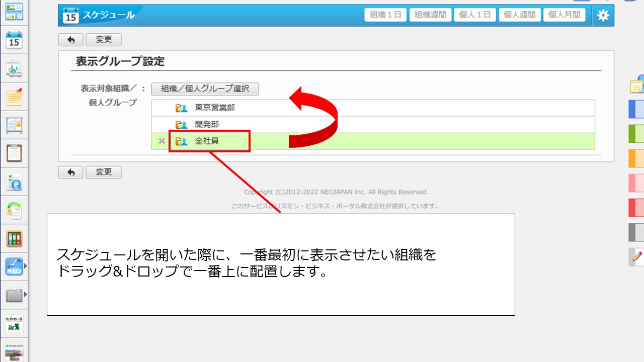
Task: Click the group icon of 開発部 row
Action: [x=181, y=124]
